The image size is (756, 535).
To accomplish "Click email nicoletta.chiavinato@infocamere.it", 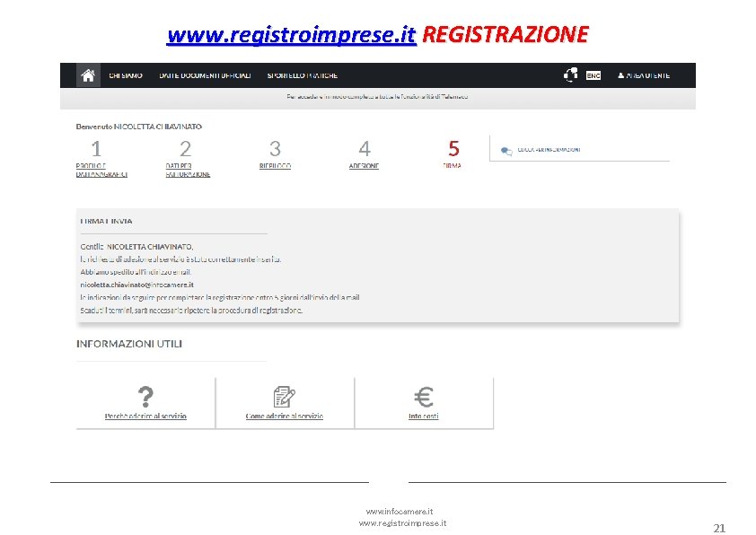I will (137, 285).
